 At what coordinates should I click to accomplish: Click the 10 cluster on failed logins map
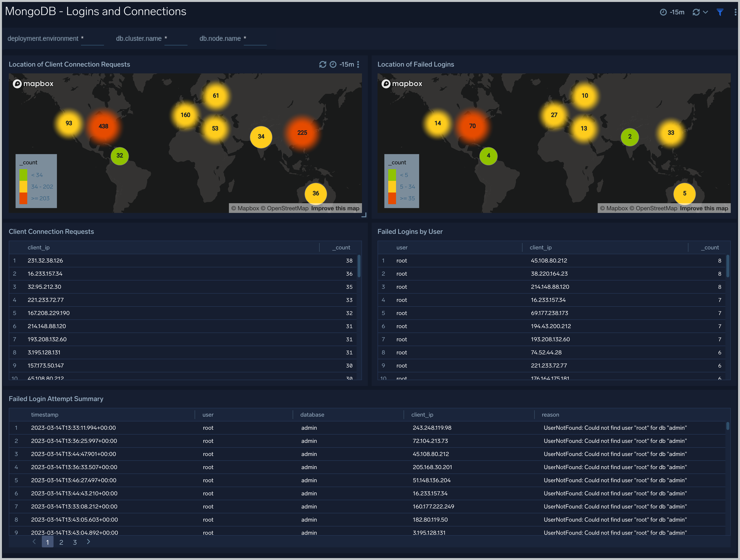[x=585, y=96]
